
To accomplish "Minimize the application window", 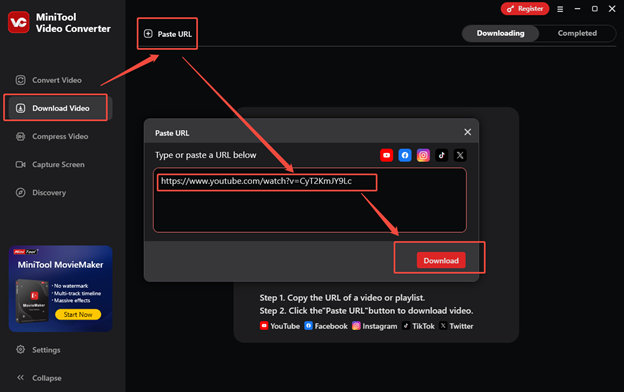I will coord(577,9).
